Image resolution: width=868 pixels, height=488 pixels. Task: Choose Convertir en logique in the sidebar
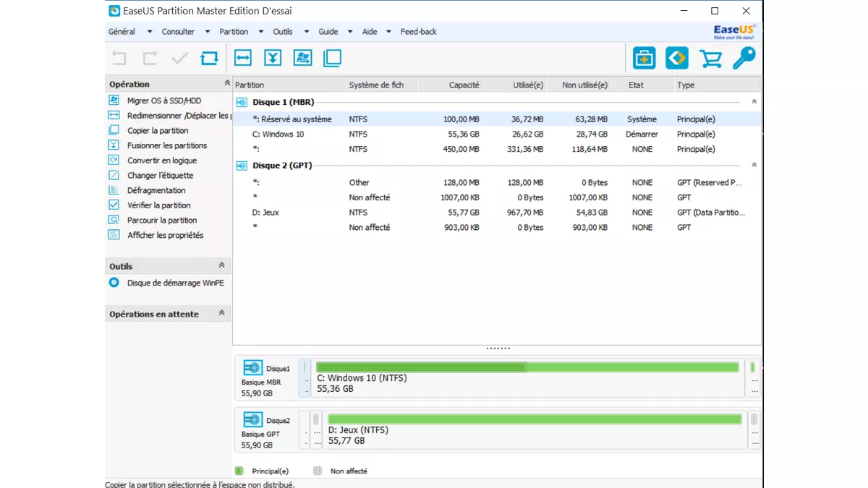[x=159, y=160]
